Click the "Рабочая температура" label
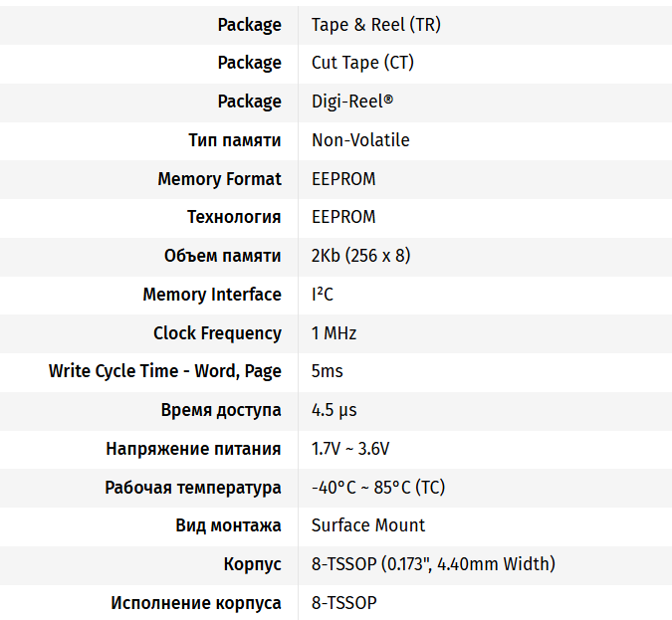This screenshot has height=620, width=672. click(193, 488)
